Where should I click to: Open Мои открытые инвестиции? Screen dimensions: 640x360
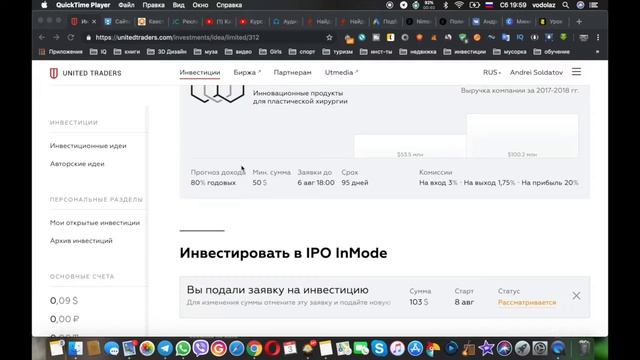(x=95, y=222)
